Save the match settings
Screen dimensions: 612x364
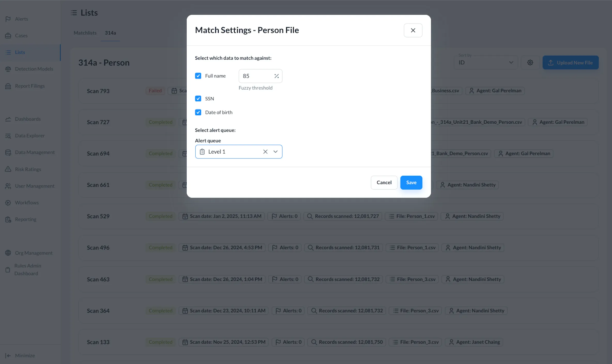point(411,183)
